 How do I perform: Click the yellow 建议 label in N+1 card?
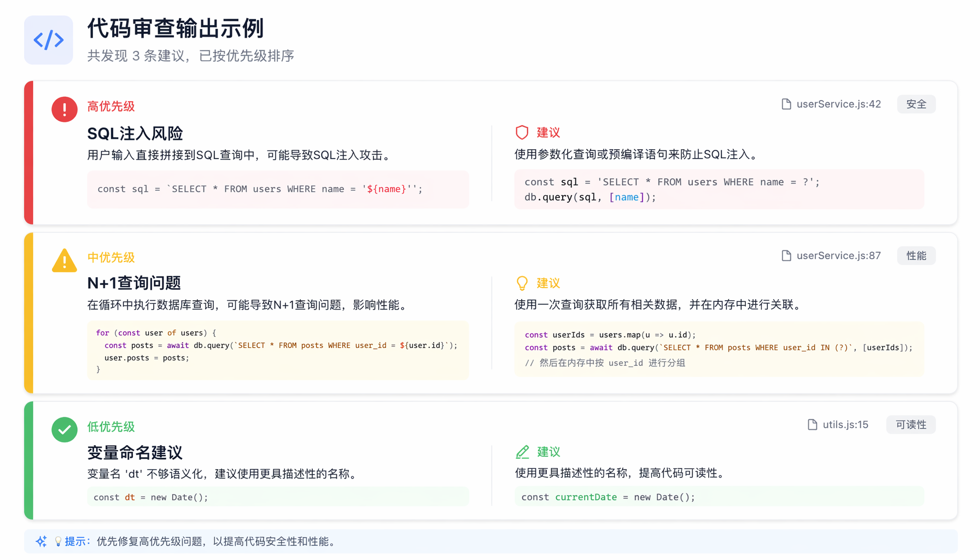(548, 283)
